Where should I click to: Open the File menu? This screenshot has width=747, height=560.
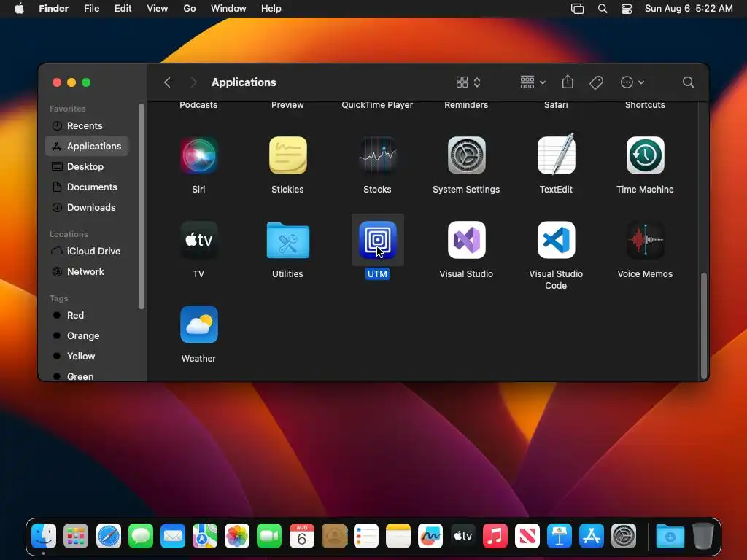click(x=91, y=9)
